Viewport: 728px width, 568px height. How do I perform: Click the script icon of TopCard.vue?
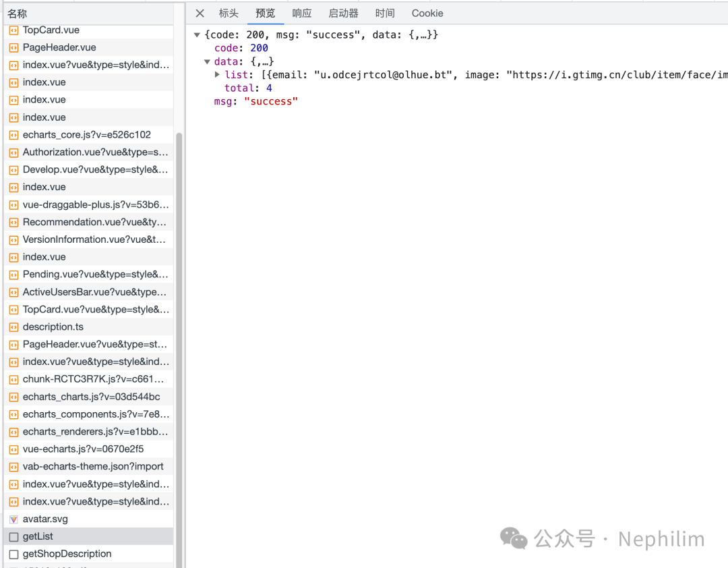point(14,30)
